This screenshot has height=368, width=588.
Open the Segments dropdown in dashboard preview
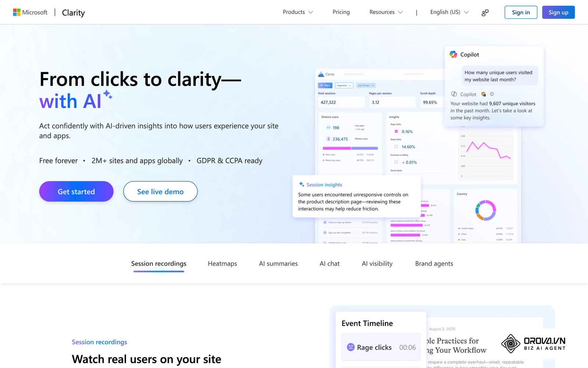[x=344, y=85]
